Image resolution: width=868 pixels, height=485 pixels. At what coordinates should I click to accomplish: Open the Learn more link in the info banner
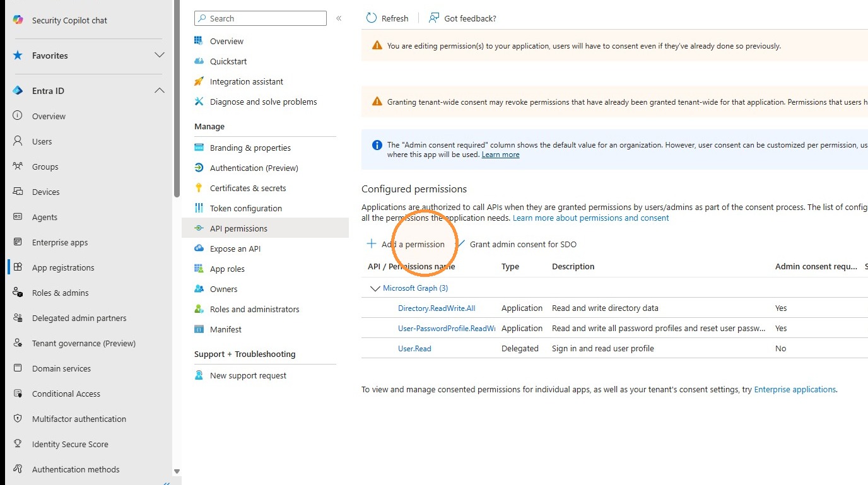(500, 155)
